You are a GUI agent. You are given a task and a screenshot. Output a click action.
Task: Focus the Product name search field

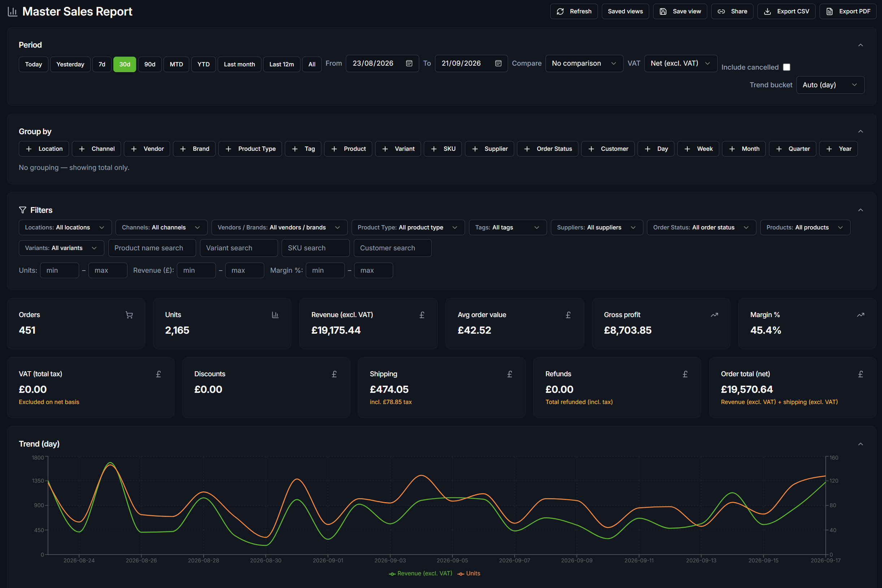point(152,248)
